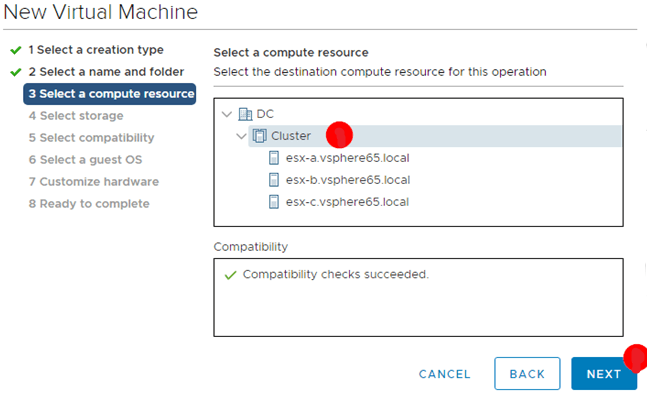The height and width of the screenshot is (393, 647).
Task: Return to step 2 Select a name and folder
Action: pyautogui.click(x=106, y=72)
